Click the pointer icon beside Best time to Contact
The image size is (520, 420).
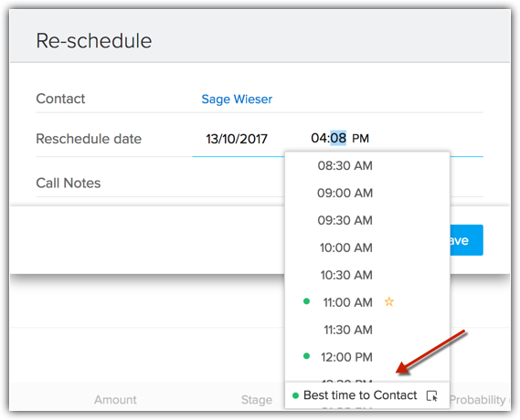[x=432, y=395]
